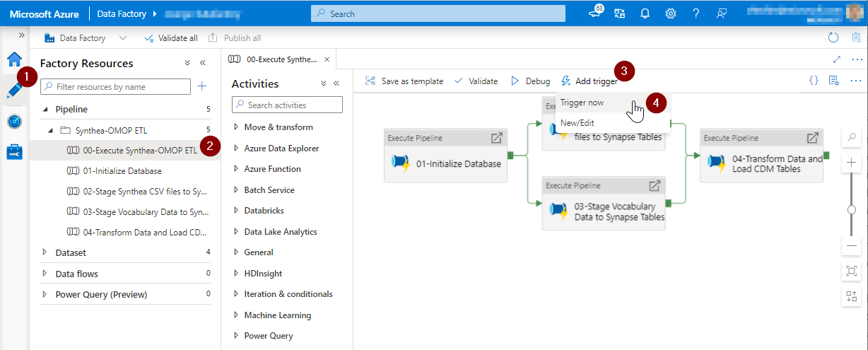Expand Batch Service activities
This screenshot has height=350, width=868.
[236, 190]
